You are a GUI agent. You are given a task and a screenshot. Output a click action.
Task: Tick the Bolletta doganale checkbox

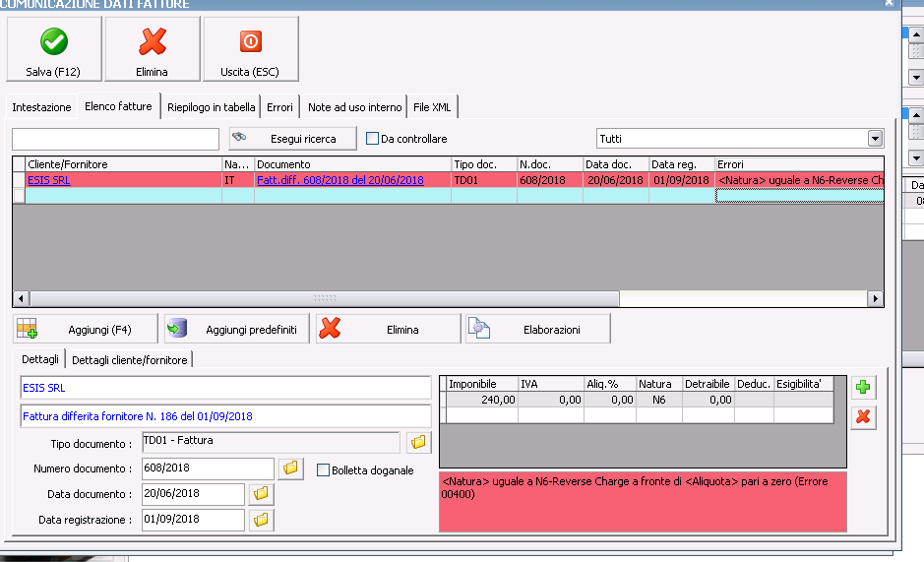click(323, 470)
